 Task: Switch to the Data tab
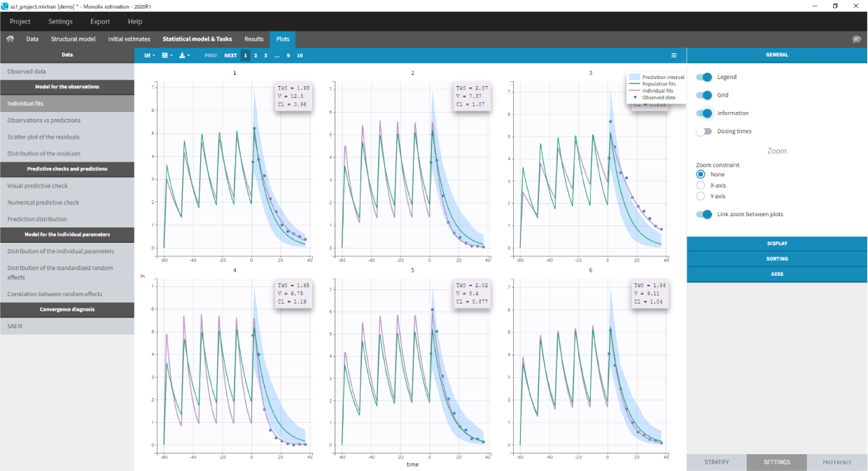point(32,39)
